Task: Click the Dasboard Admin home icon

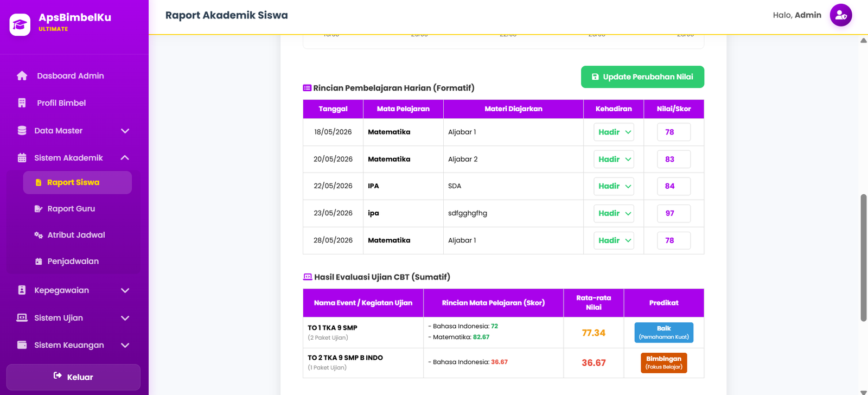Action: [x=22, y=76]
